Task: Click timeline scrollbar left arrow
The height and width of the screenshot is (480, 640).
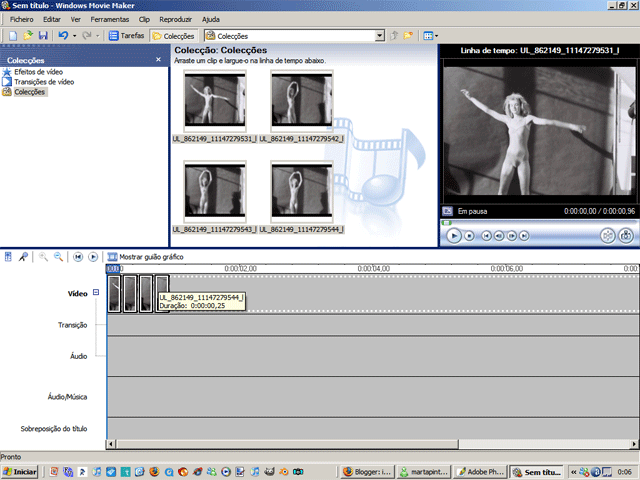Action: tap(111, 444)
